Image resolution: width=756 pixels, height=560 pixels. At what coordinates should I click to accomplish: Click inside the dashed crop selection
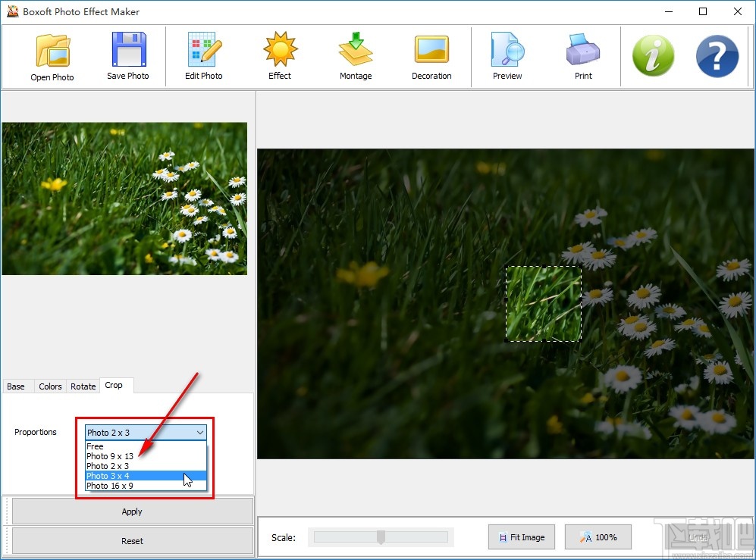click(544, 304)
